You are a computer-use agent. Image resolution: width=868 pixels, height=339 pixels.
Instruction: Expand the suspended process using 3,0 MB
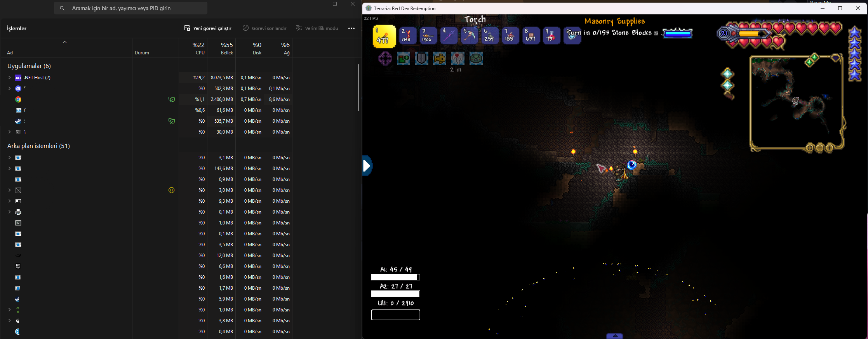[9, 190]
